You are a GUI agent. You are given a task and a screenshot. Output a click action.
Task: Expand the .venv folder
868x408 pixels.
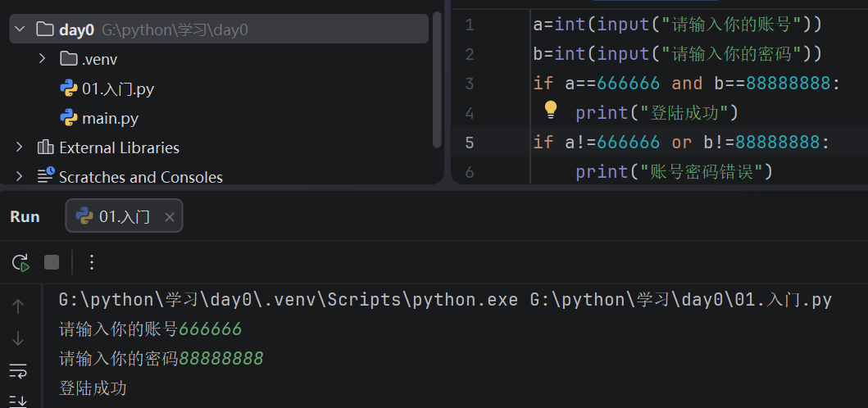[x=42, y=59]
